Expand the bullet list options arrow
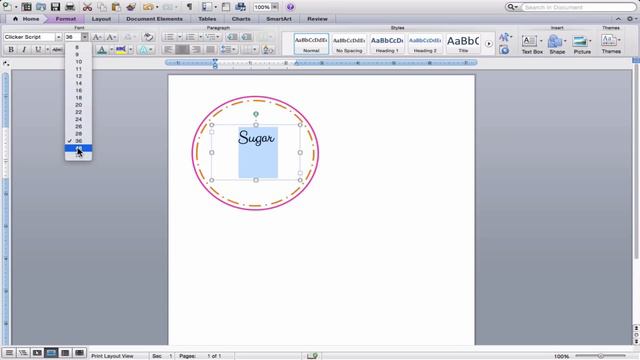The width and height of the screenshot is (640, 360). click(x=180, y=37)
